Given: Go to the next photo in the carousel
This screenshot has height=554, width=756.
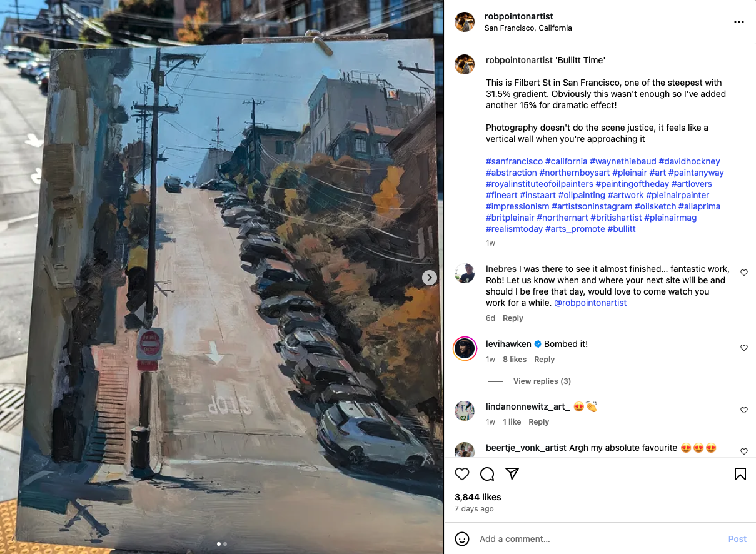Looking at the screenshot, I should pyautogui.click(x=429, y=277).
